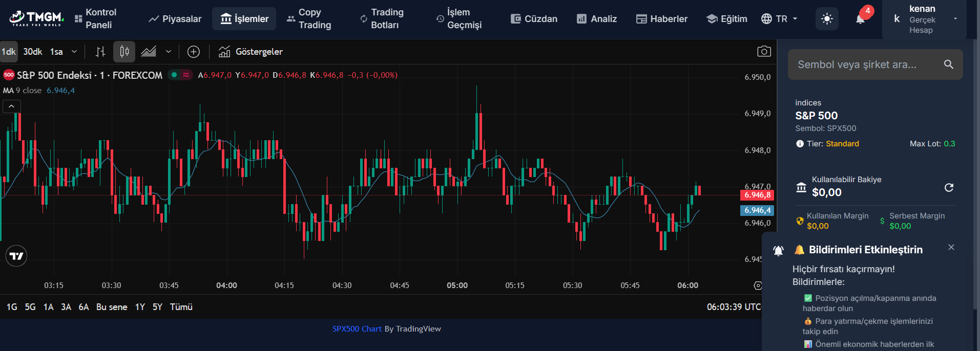Select the 1dk timeframe interval
The height and width of the screenshot is (351, 980).
pyautogui.click(x=9, y=52)
